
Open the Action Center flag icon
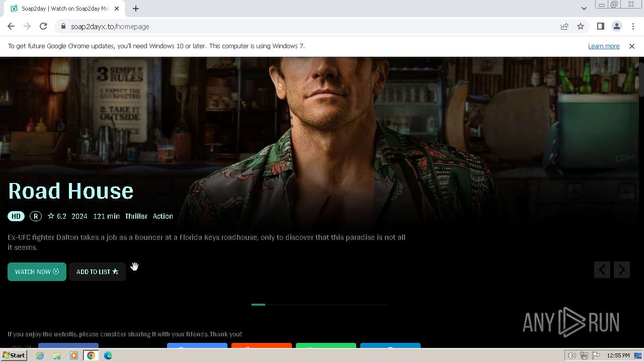click(597, 355)
